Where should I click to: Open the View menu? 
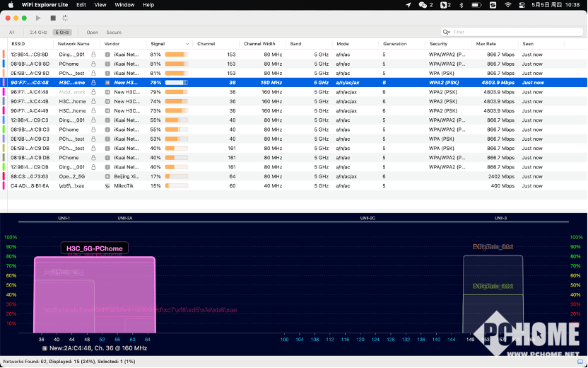pyautogui.click(x=100, y=5)
